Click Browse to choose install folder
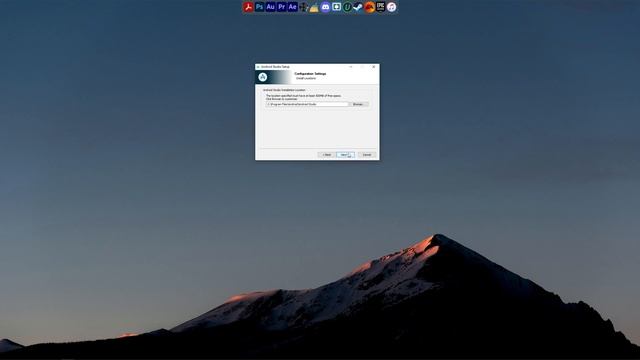640x360 pixels. [x=359, y=104]
